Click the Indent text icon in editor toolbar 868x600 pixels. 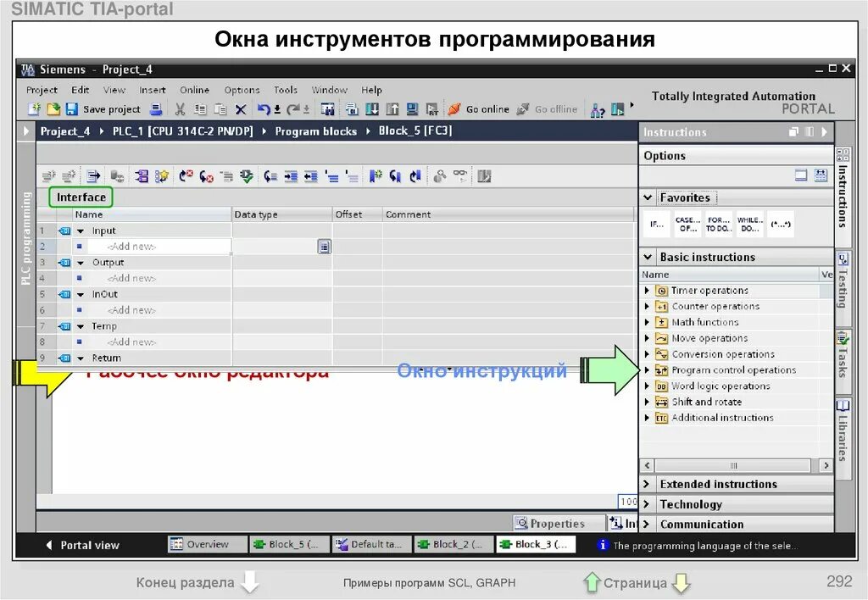292,176
